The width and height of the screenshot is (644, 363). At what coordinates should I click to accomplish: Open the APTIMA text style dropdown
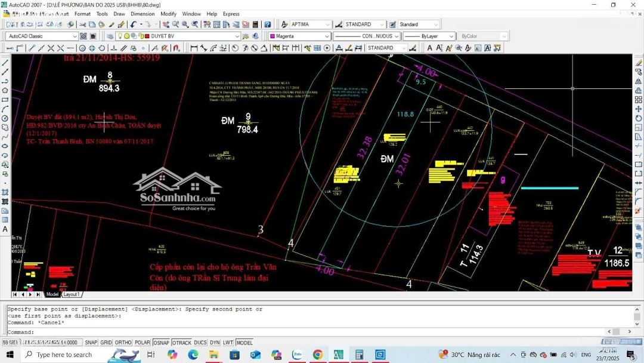tap(327, 24)
